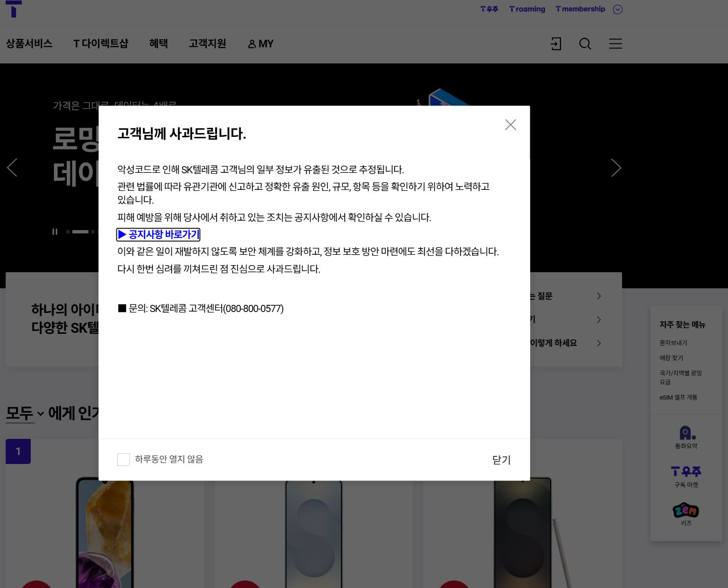Open the 통화요약 A. icon
Screen dimensions: 728x588
click(x=686, y=437)
